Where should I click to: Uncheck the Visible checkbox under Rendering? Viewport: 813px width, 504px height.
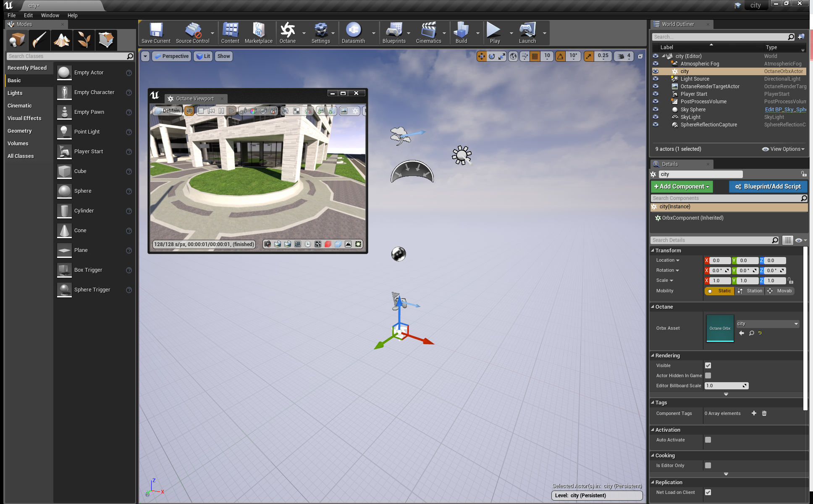pyautogui.click(x=708, y=365)
